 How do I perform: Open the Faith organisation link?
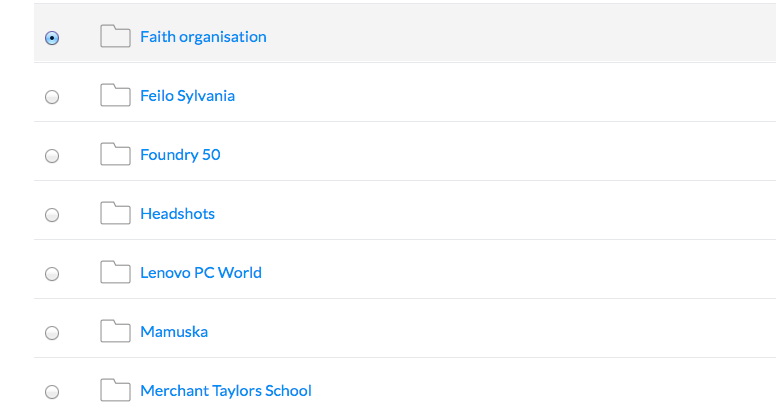203,37
